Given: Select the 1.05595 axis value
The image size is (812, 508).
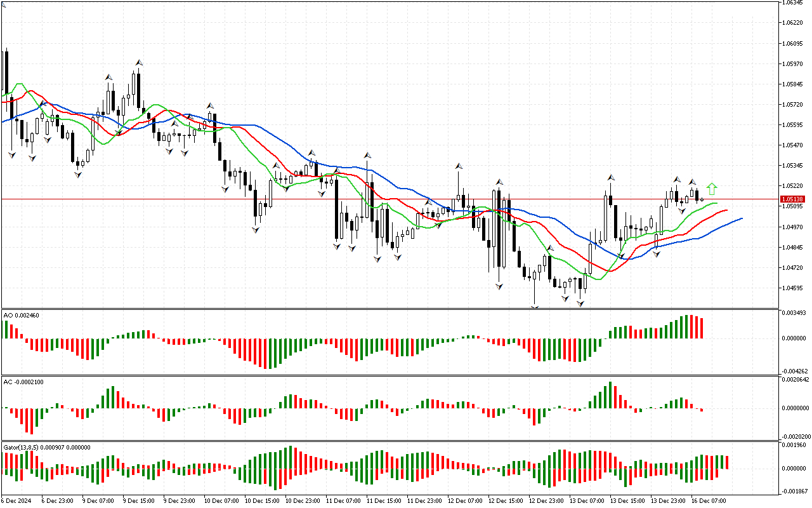Looking at the screenshot, I should point(792,124).
